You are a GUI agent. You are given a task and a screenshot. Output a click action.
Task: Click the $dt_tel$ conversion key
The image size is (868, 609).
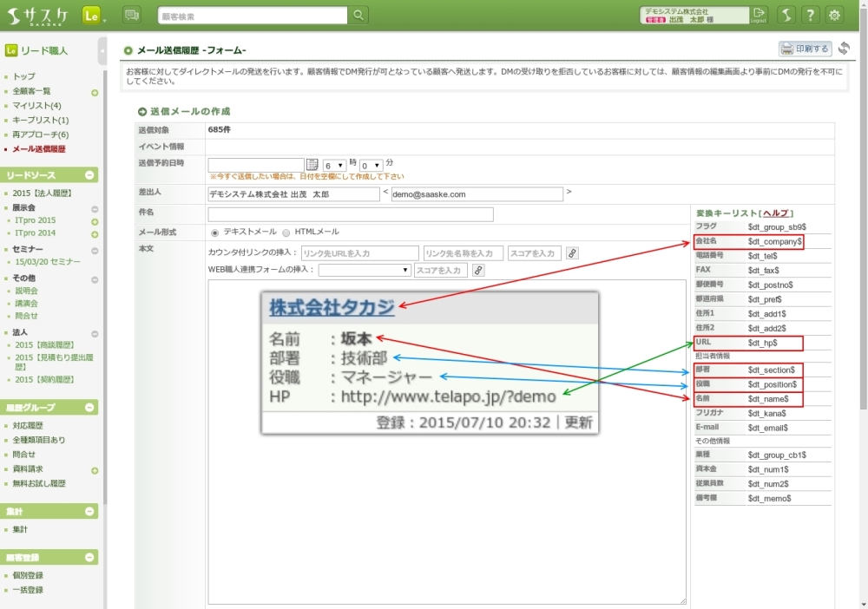[x=762, y=256]
